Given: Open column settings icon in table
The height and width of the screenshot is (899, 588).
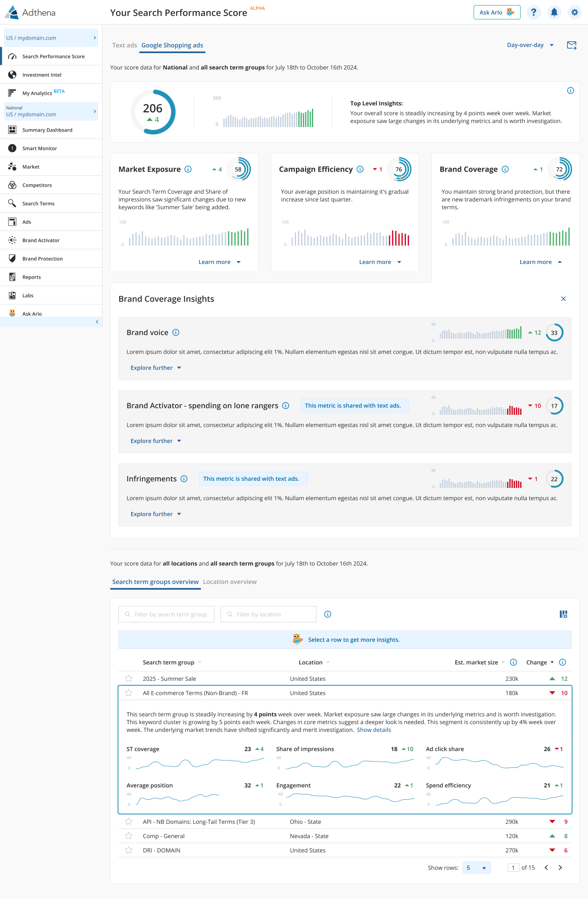Looking at the screenshot, I should click(x=563, y=614).
